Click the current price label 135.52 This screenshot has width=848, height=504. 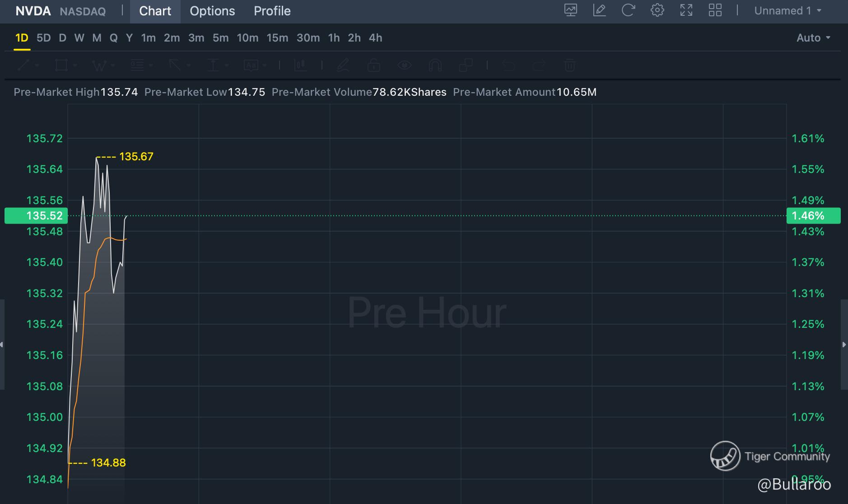(x=36, y=215)
